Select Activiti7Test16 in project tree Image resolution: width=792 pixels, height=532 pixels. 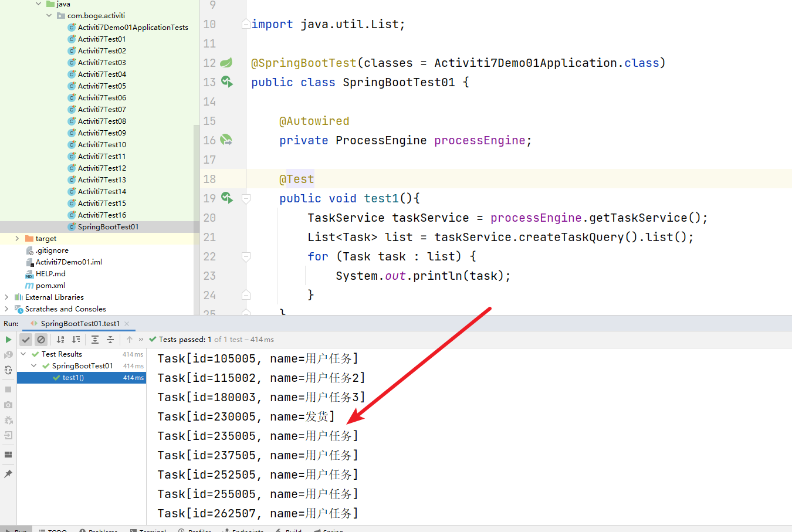101,215
